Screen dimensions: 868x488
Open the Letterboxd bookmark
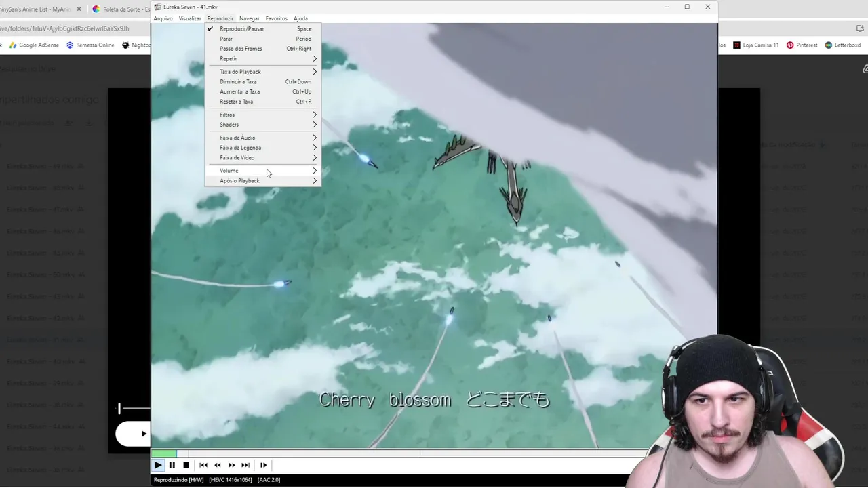pyautogui.click(x=842, y=45)
